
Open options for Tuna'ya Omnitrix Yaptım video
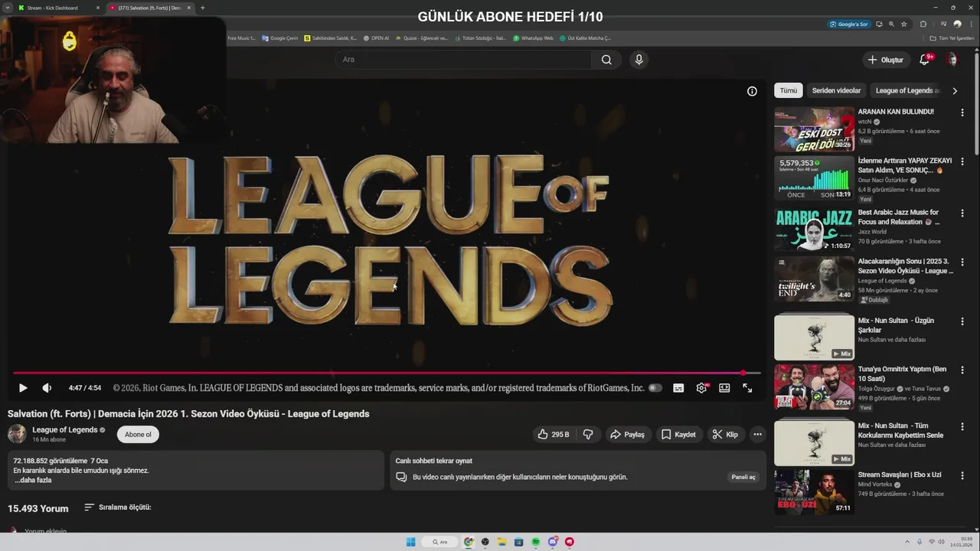[962, 370]
